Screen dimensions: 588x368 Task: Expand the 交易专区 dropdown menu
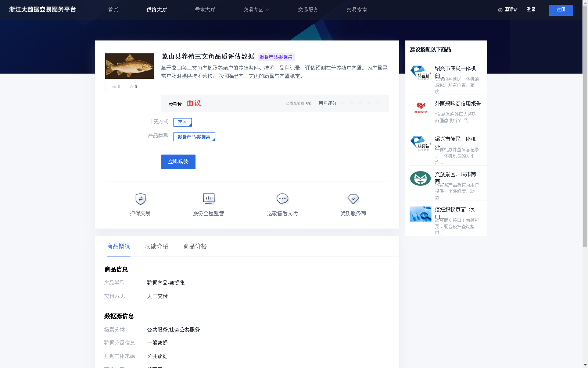point(256,10)
